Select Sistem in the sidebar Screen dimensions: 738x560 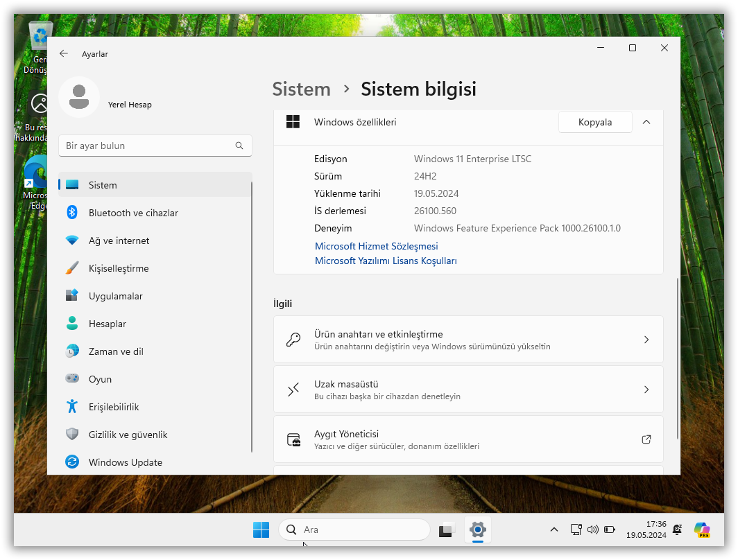(x=155, y=185)
